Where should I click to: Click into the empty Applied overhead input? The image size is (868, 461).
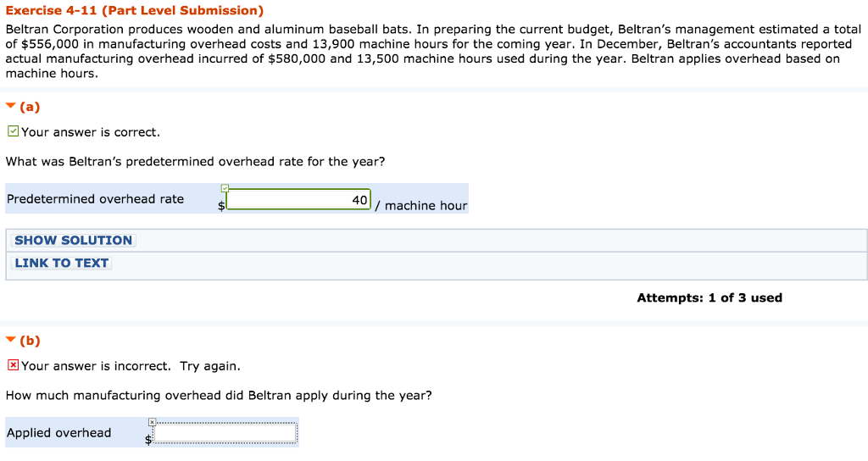click(225, 433)
